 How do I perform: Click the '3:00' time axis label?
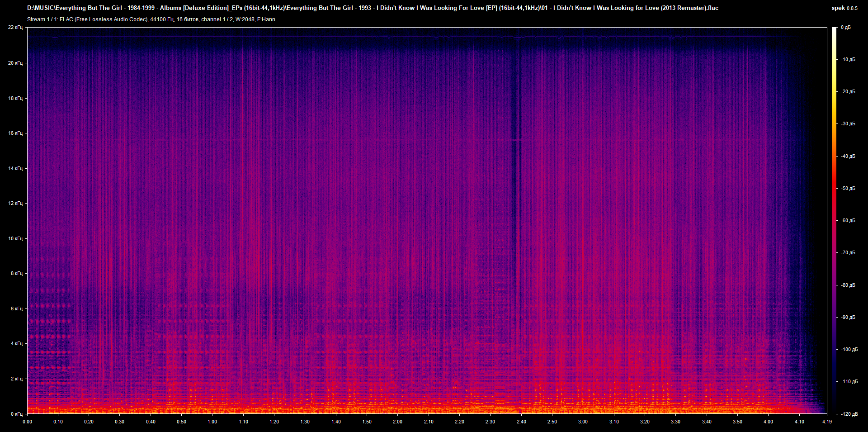point(583,422)
